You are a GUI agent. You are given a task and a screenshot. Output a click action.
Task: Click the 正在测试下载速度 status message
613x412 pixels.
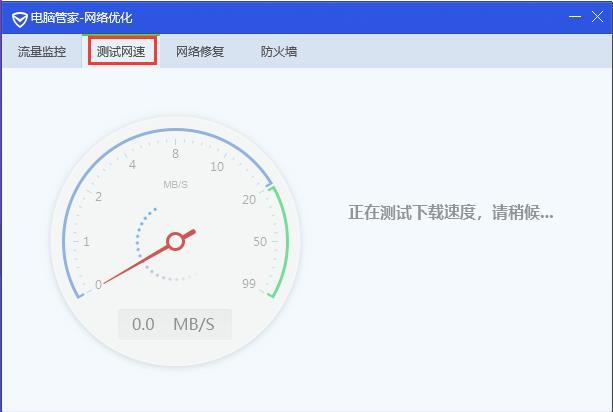(x=450, y=213)
